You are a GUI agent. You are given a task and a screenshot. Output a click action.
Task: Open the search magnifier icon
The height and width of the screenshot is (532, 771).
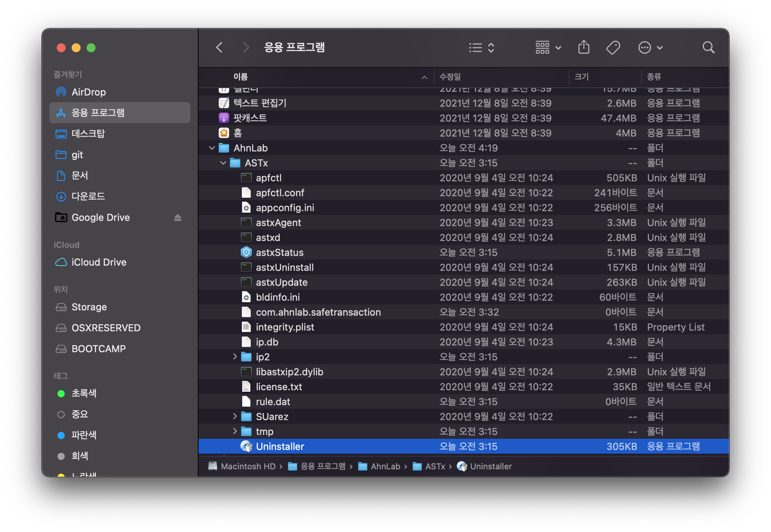point(708,47)
